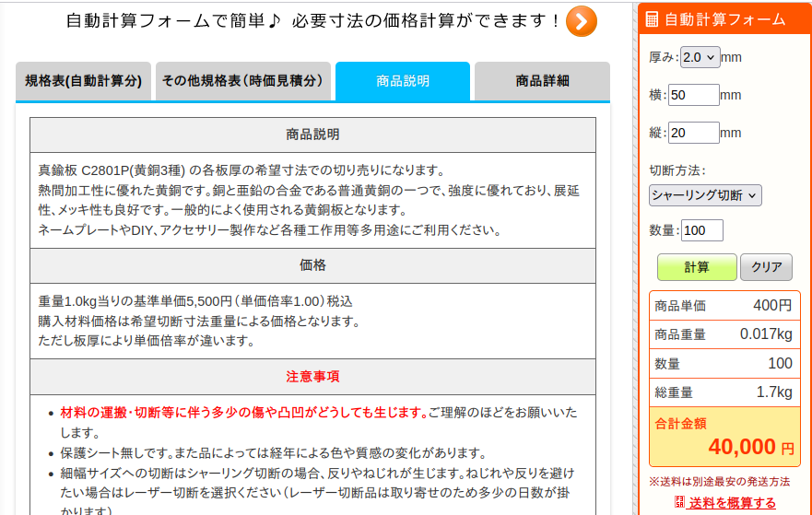The height and width of the screenshot is (515, 812).
Task: Click the 自動計算フォーム panel title
Action: [724, 19]
